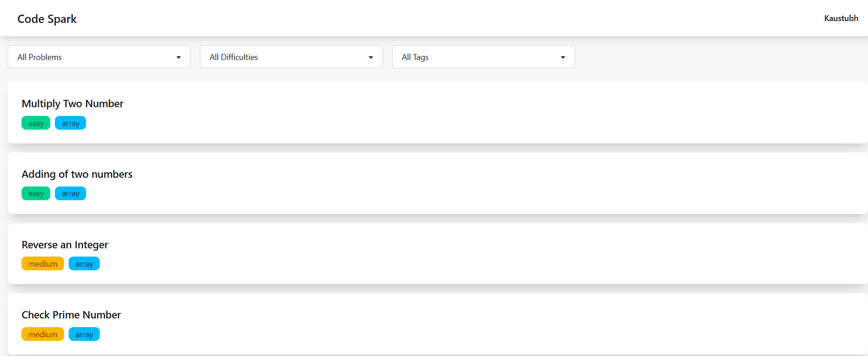
Task: Open the All Tags dropdown
Action: 483,57
